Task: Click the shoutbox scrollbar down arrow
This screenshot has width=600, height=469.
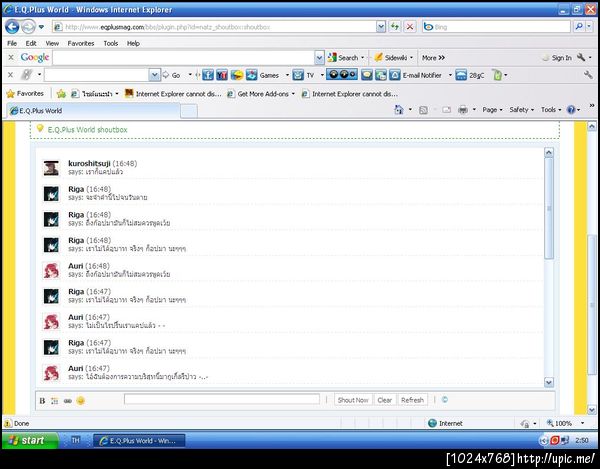Action: pos(549,383)
